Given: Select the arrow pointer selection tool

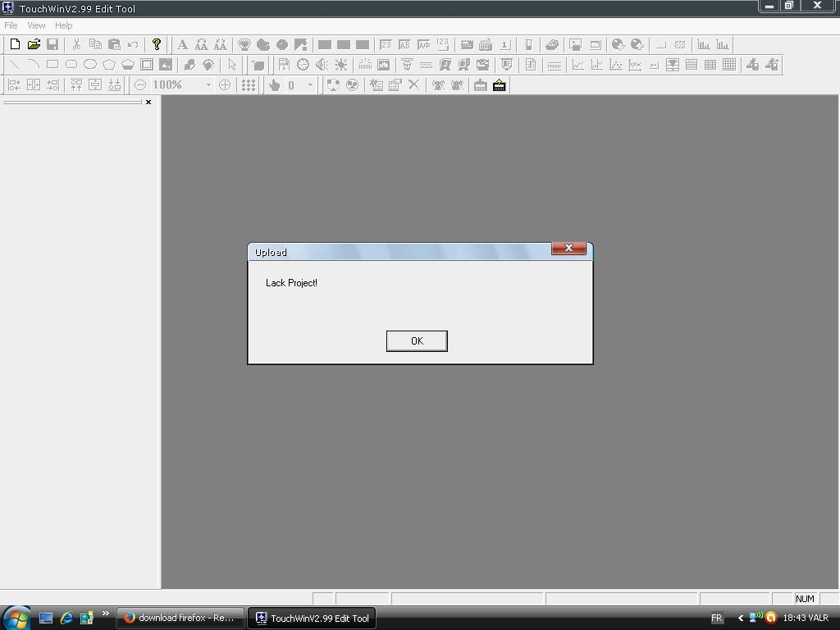Looking at the screenshot, I should [x=232, y=65].
